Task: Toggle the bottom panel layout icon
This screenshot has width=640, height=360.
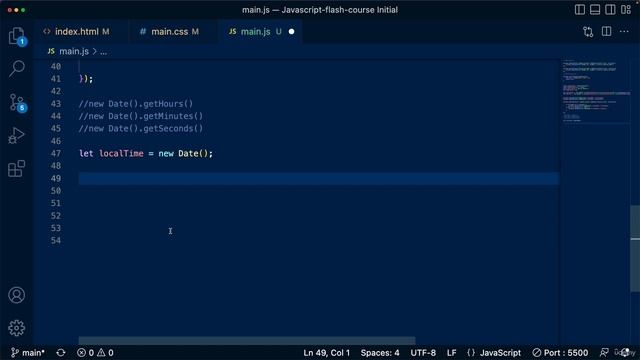Action: point(595,9)
